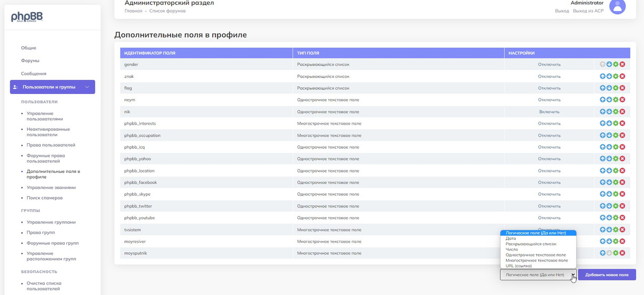The height and width of the screenshot is (295, 644).
Task: Delete the neym field
Action: tap(622, 100)
